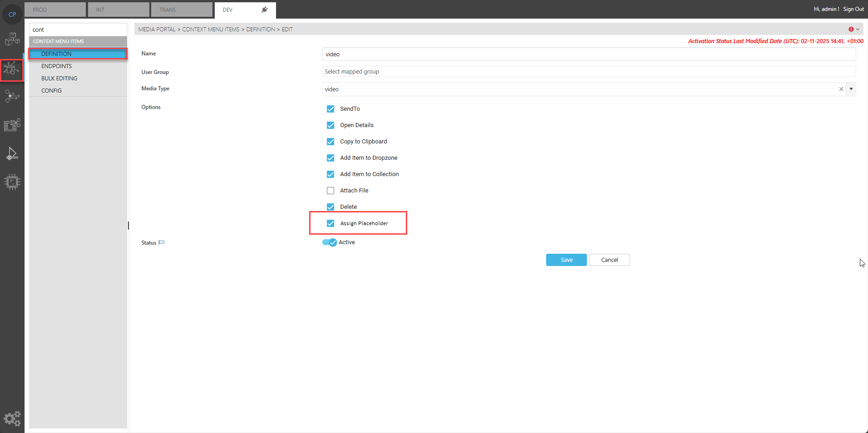Viewport: 868px width, 433px height.
Task: Open the workflow arrows sidebar icon
Action: (12, 96)
